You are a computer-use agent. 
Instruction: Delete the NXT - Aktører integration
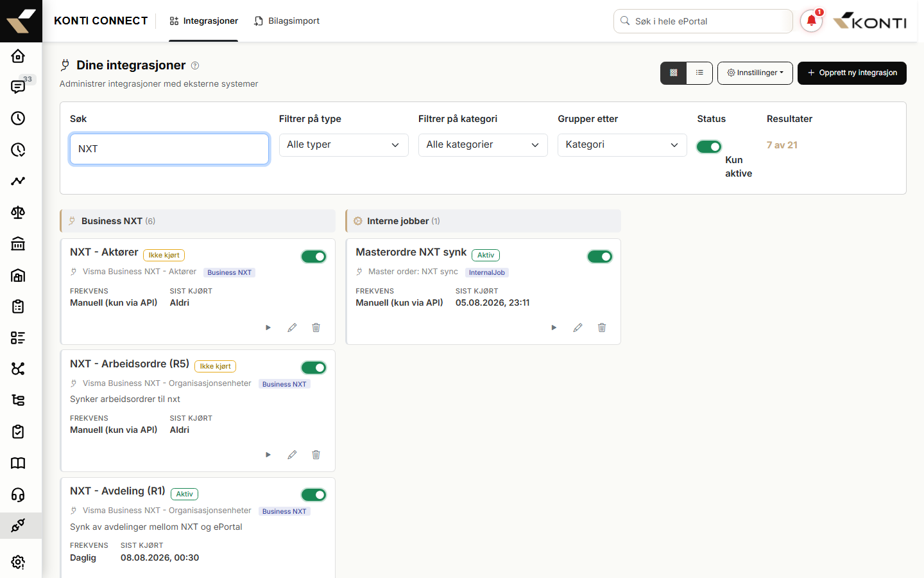(x=316, y=328)
